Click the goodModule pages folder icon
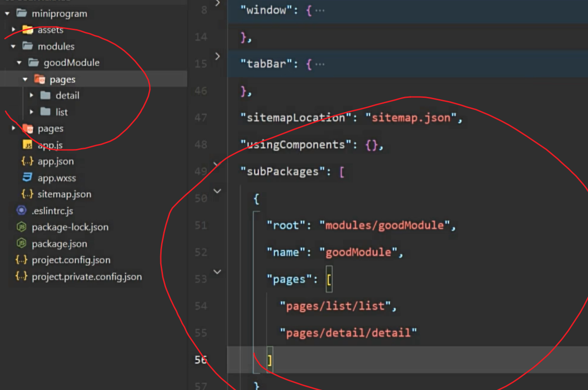The image size is (588, 390). tap(39, 79)
